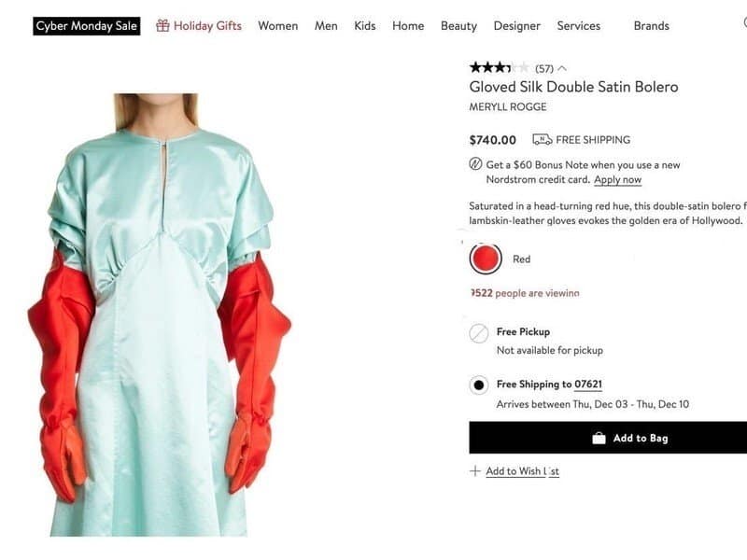747x560 pixels.
Task: Open the Cyber Monday Sale tab
Action: pos(87,26)
